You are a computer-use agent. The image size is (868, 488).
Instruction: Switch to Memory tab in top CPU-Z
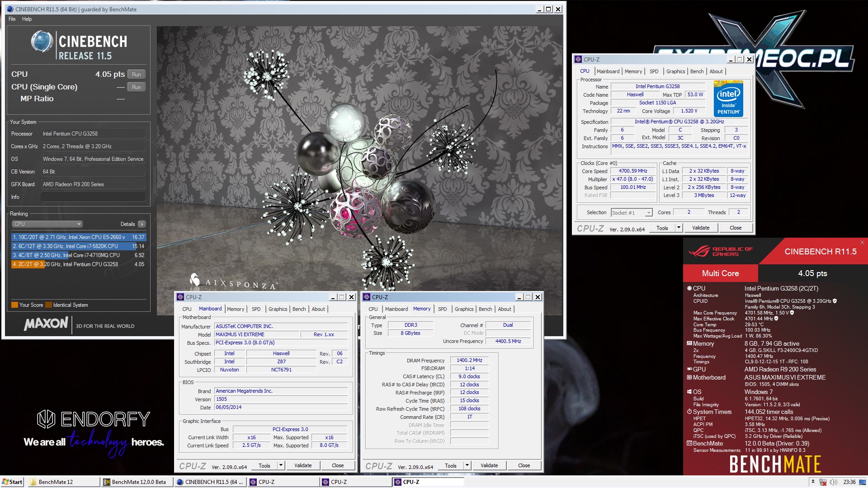point(633,71)
